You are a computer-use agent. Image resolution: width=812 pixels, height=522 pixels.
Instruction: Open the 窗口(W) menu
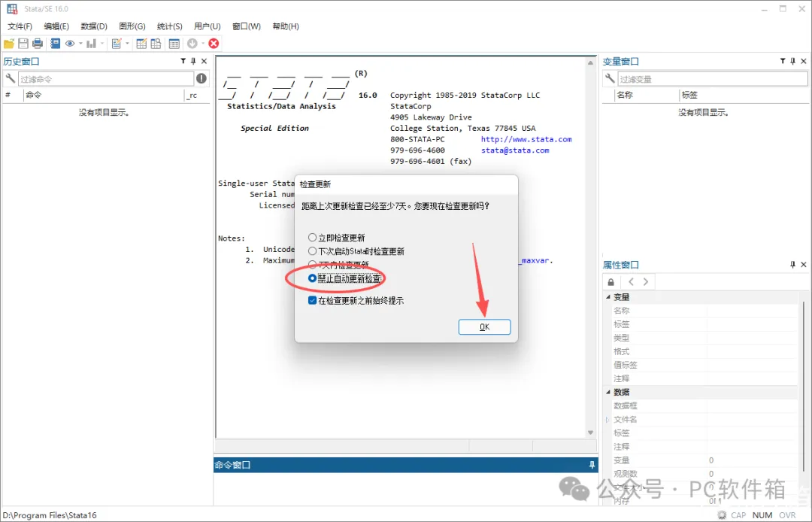click(247, 26)
